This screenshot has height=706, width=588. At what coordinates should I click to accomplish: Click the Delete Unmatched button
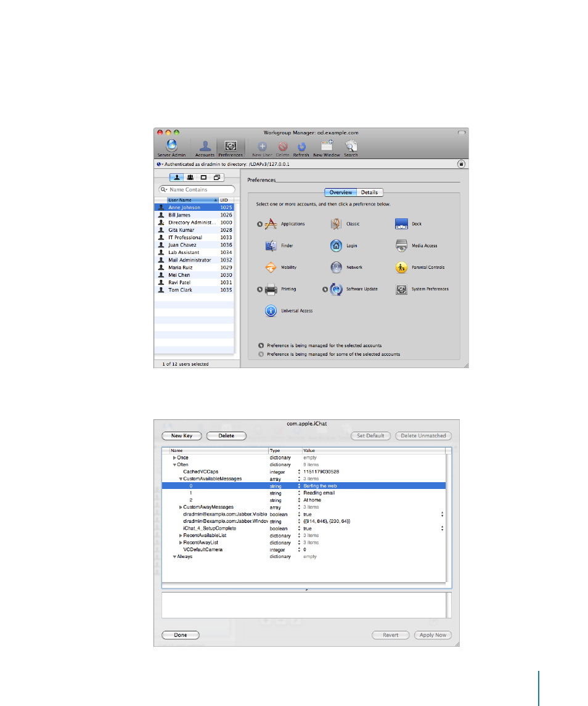click(423, 436)
